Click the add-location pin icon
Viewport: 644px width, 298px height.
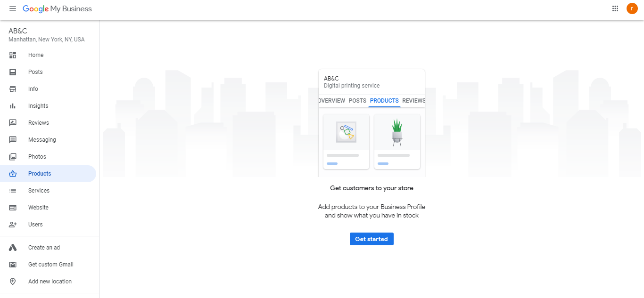[13, 282]
